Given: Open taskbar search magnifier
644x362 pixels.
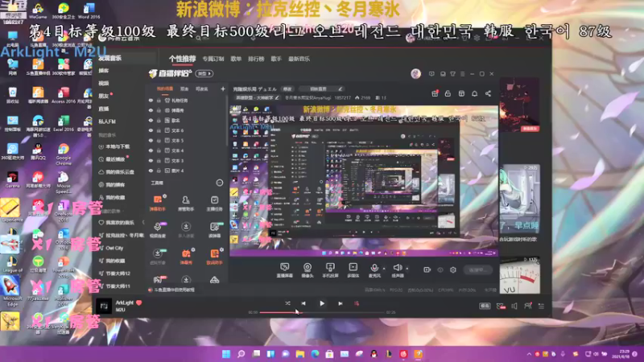Looking at the screenshot, I should (x=241, y=354).
